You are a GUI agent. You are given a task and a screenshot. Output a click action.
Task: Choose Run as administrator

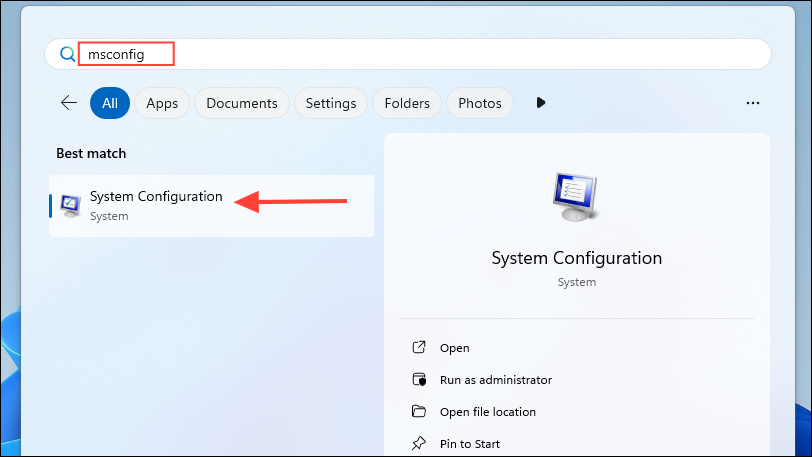496,380
